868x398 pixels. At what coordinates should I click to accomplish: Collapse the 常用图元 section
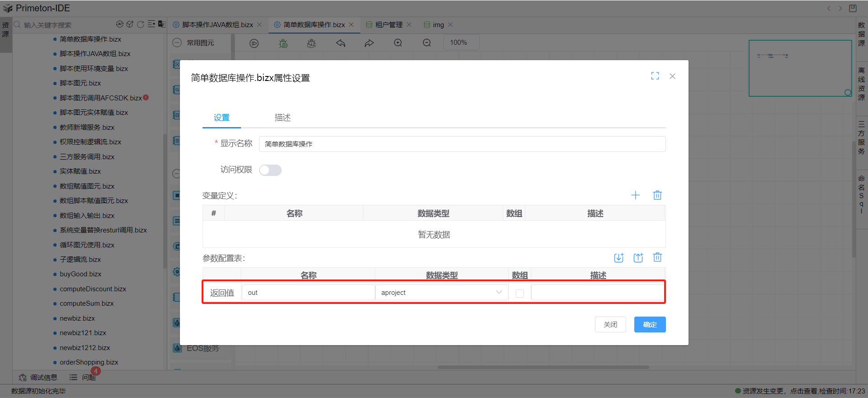[x=177, y=43]
